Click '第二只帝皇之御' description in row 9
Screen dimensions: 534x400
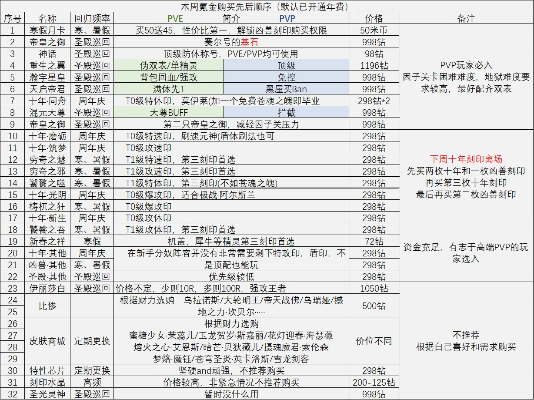pyautogui.click(x=231, y=124)
